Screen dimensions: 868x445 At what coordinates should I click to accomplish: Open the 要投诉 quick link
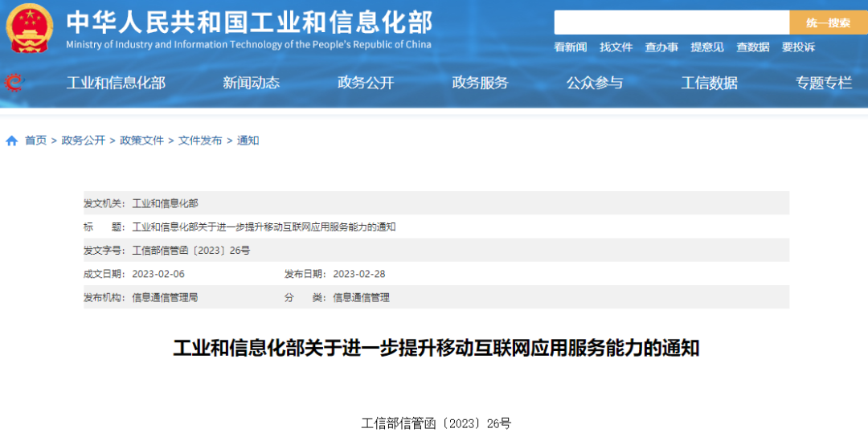pos(798,47)
